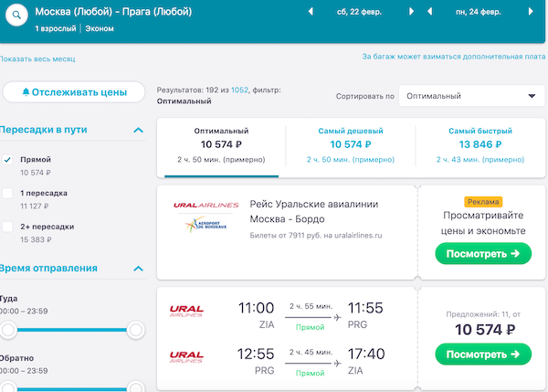Open Показать весь месяц link

click(37, 59)
